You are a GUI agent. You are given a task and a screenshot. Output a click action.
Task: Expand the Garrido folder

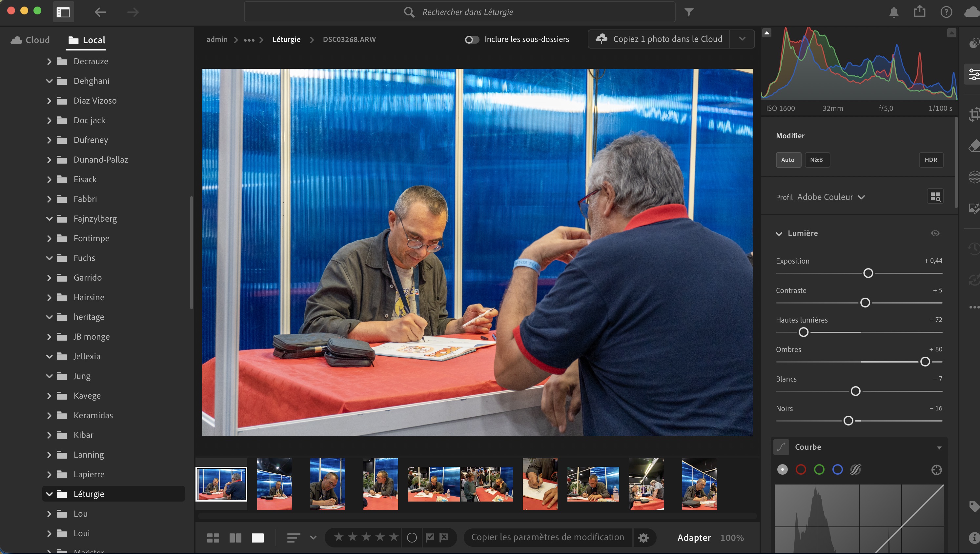coord(49,278)
